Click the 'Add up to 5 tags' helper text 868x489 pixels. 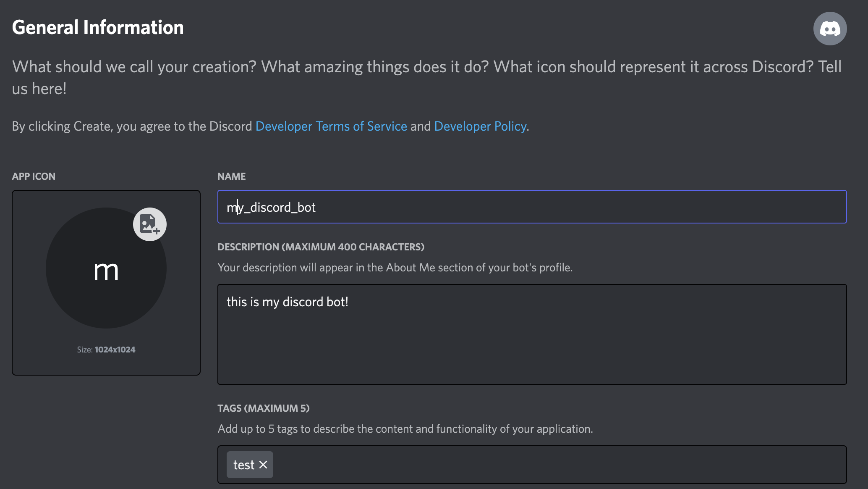pyautogui.click(x=405, y=429)
